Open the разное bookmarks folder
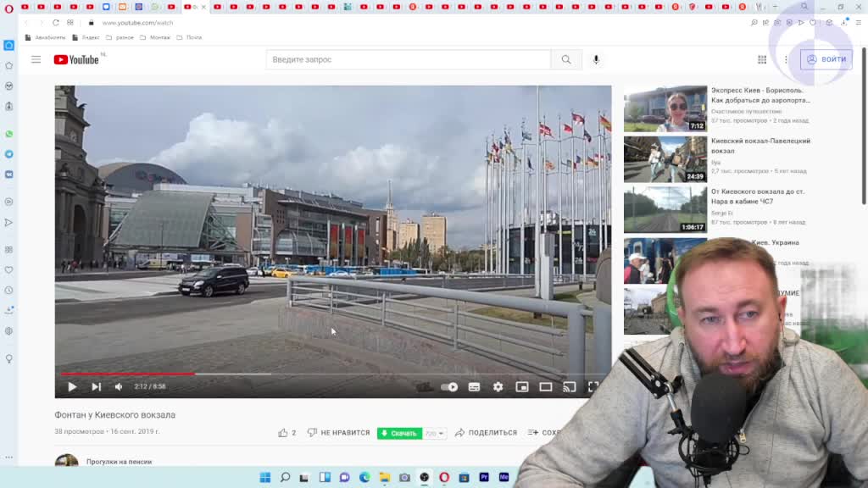This screenshot has width=868, height=488. (120, 37)
